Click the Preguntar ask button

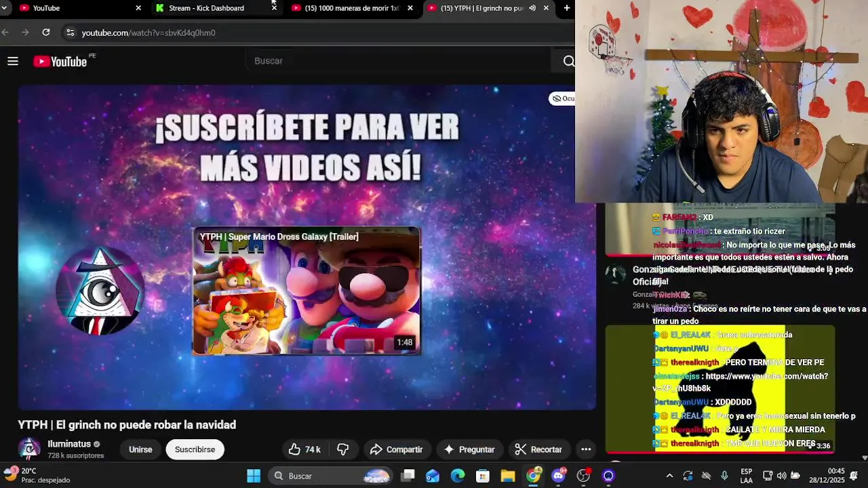point(469,449)
